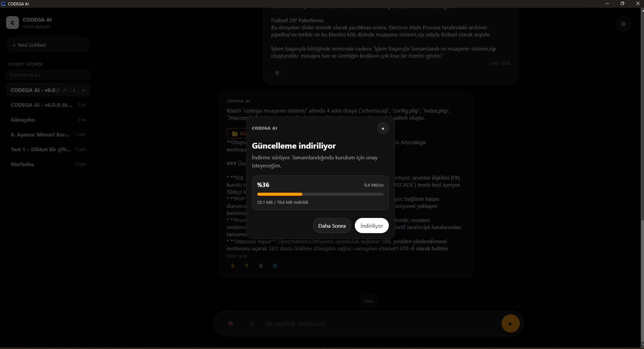This screenshot has width=644, height=349.
Task: Download the active chat via down-arrow icon
Action: [x=74, y=90]
